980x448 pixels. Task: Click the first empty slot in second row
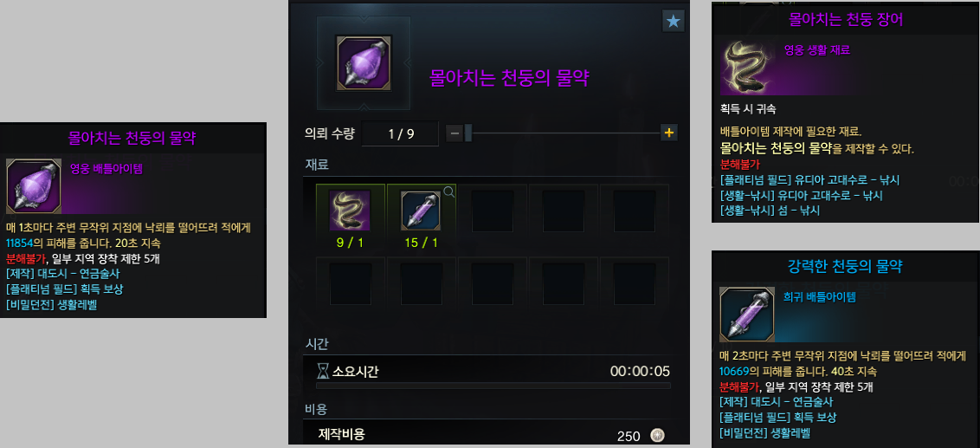[350, 283]
